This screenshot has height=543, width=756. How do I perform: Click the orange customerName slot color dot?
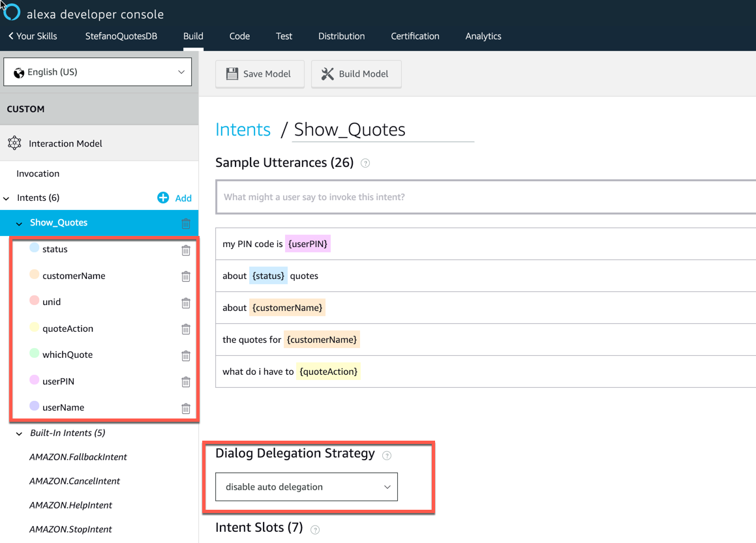pyautogui.click(x=34, y=274)
